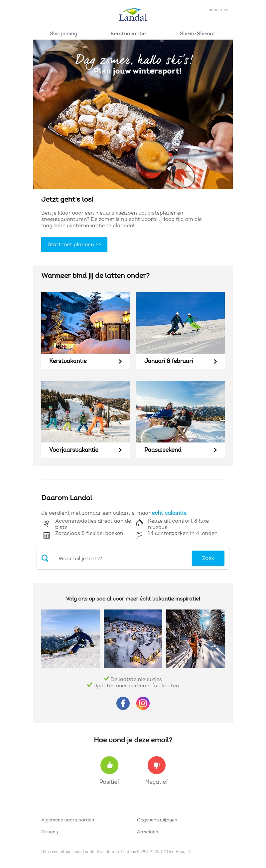Click the skier icon beside Accommodaties
266x868 pixels.
47,523
